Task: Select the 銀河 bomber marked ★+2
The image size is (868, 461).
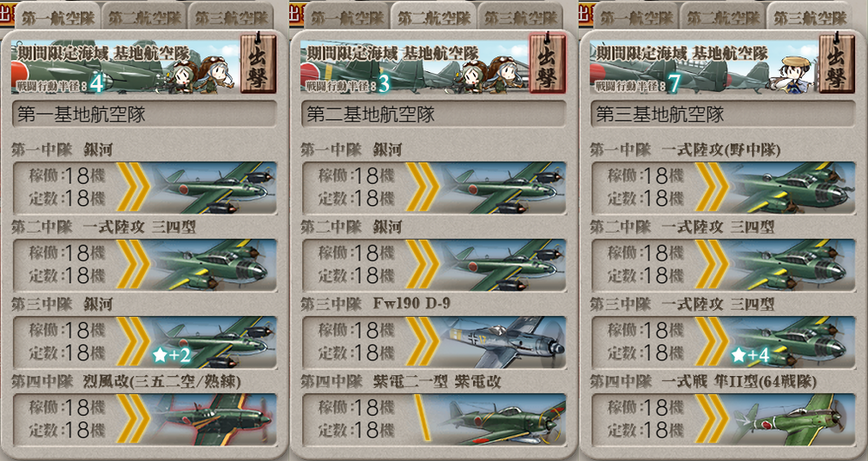Action: (x=144, y=342)
